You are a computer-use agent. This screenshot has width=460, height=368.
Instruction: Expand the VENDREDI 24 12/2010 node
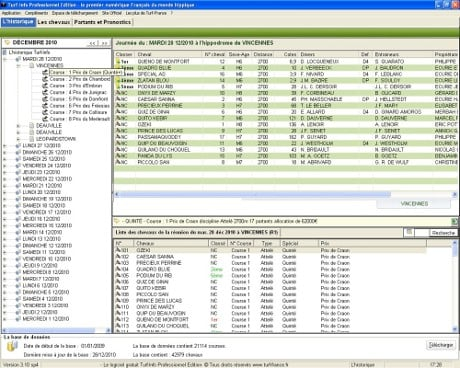coord(5,166)
